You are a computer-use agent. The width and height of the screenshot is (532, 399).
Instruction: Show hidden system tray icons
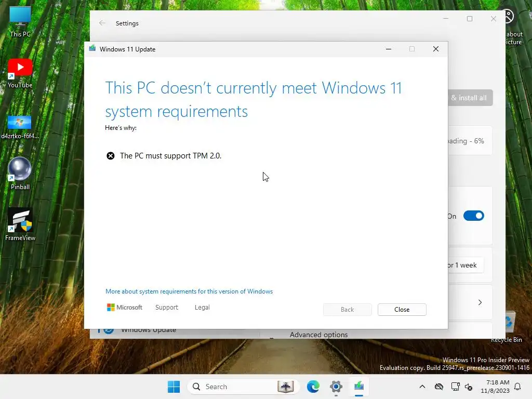pyautogui.click(x=422, y=387)
